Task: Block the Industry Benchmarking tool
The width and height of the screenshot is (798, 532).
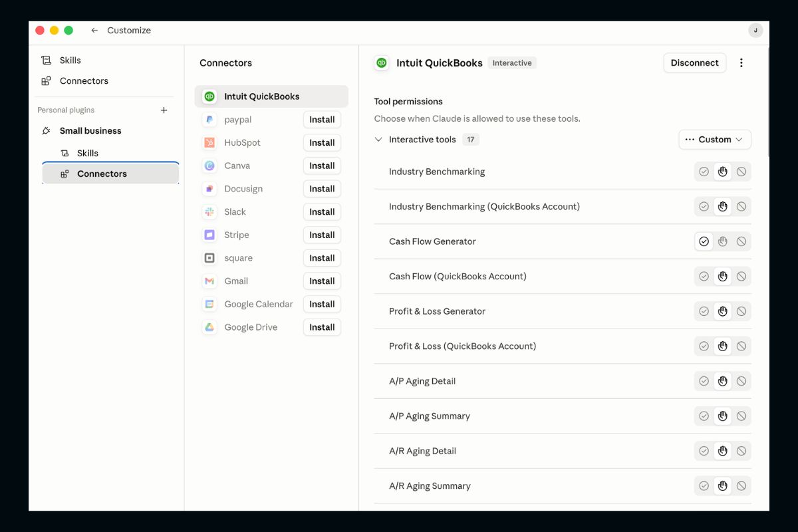Action: 741,172
